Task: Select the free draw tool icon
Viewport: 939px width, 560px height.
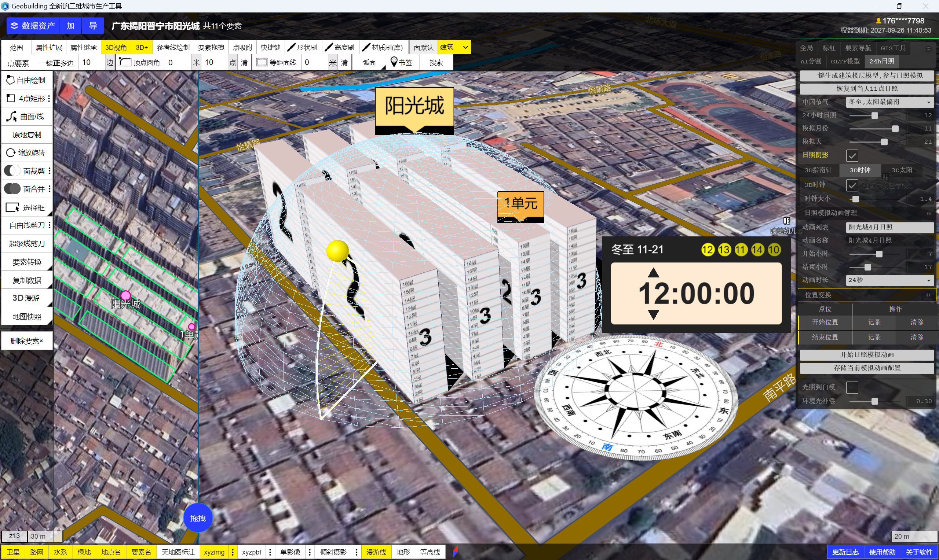Action: point(10,80)
